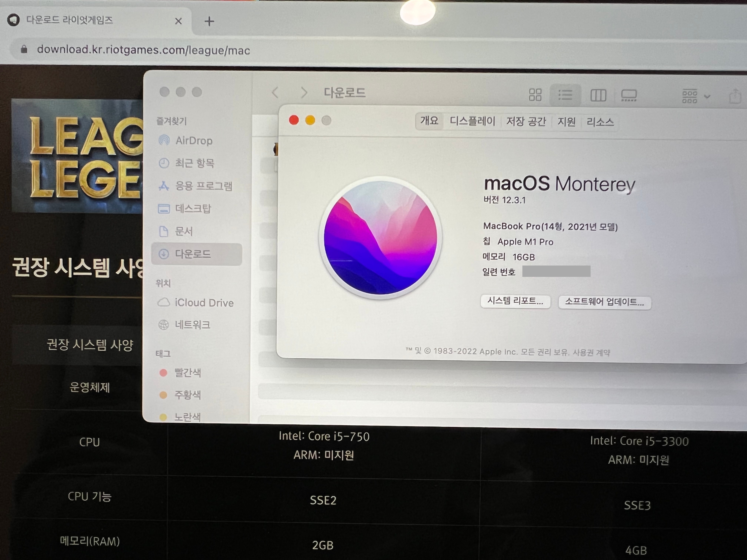Click the Apple M1 Pro chip text

(525, 242)
